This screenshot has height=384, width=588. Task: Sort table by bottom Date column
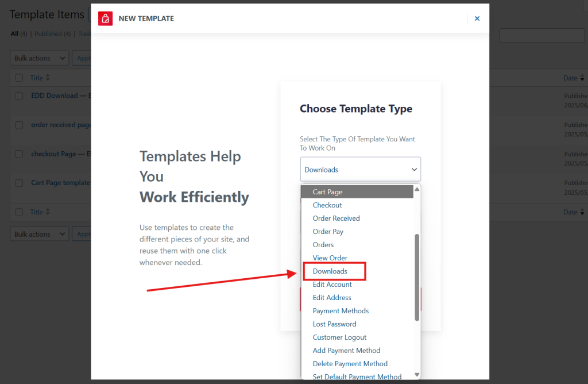(x=570, y=212)
